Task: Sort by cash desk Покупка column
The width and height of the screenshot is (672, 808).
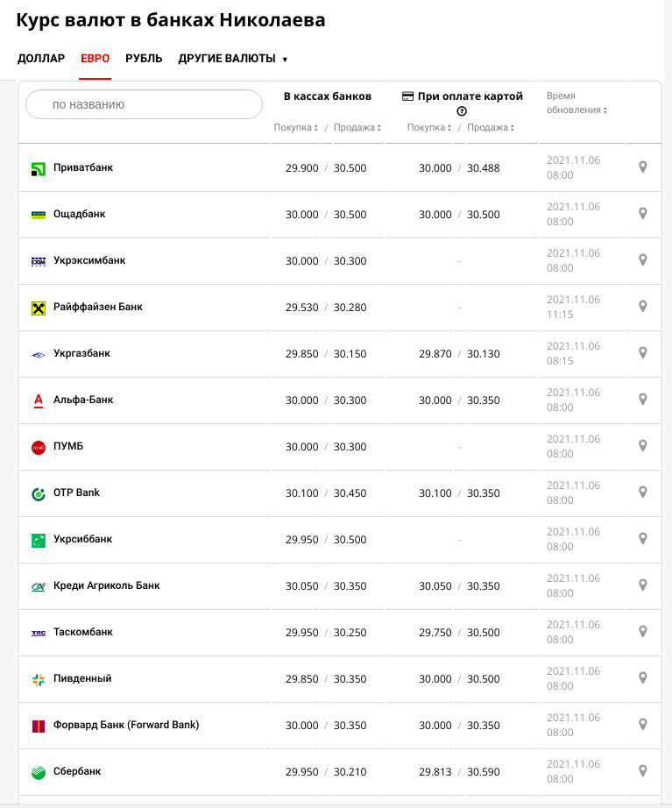Action: (x=295, y=127)
